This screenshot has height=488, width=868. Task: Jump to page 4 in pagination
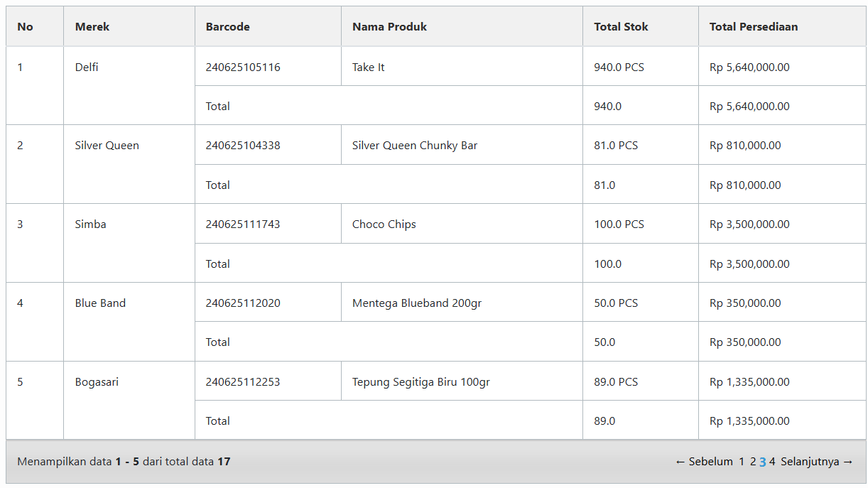tap(772, 462)
